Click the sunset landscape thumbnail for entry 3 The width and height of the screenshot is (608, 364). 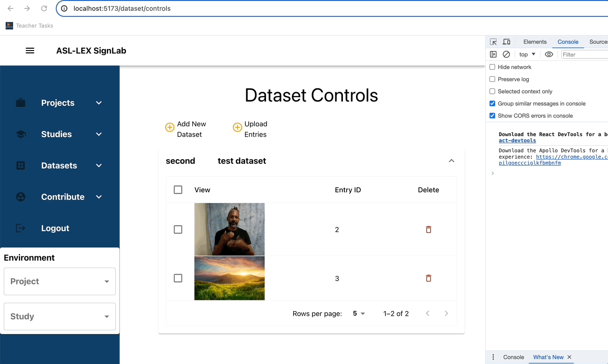(x=230, y=278)
